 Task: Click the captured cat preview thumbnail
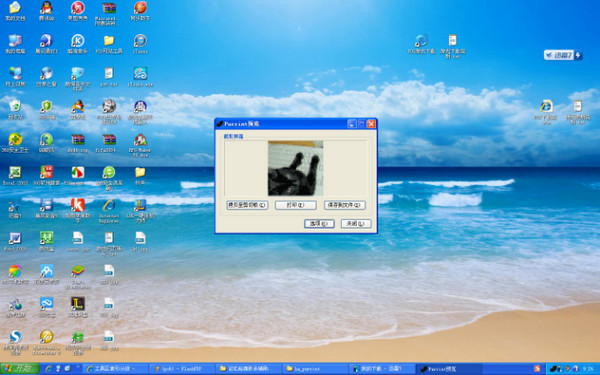pyautogui.click(x=295, y=168)
